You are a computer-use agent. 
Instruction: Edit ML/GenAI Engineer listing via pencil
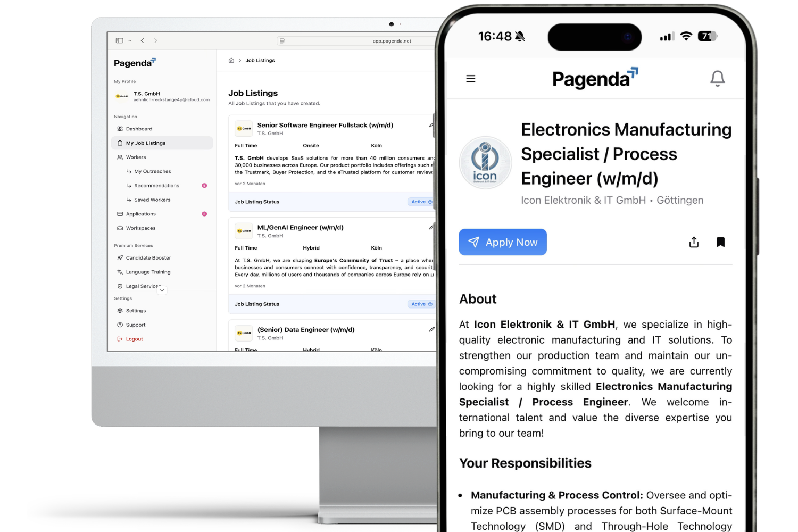coord(431,228)
